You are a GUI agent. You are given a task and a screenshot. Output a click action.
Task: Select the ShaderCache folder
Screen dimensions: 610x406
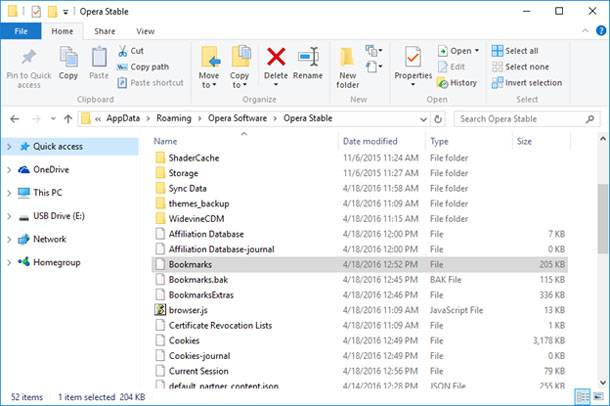click(x=359, y=158)
